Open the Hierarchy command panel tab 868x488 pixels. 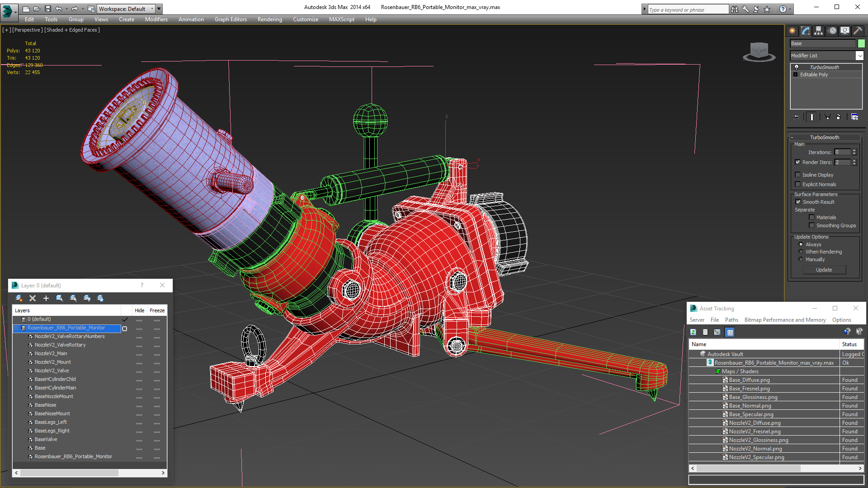click(x=819, y=31)
